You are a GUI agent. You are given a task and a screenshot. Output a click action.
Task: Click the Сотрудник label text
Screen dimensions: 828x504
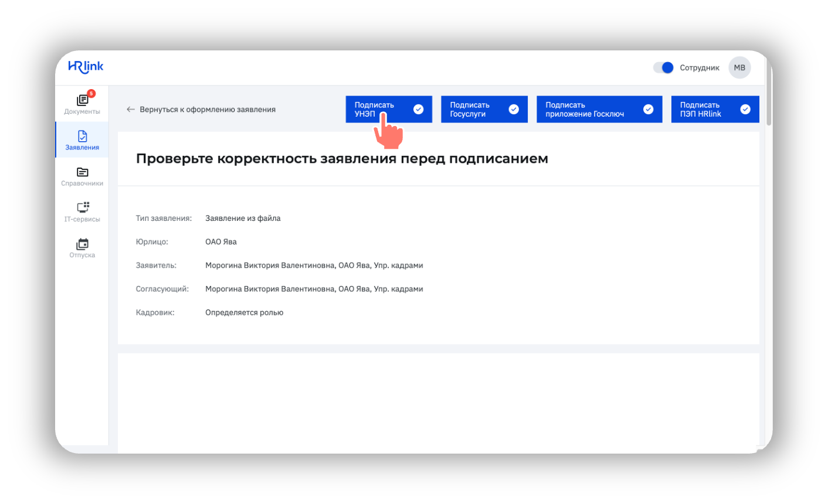tap(700, 68)
